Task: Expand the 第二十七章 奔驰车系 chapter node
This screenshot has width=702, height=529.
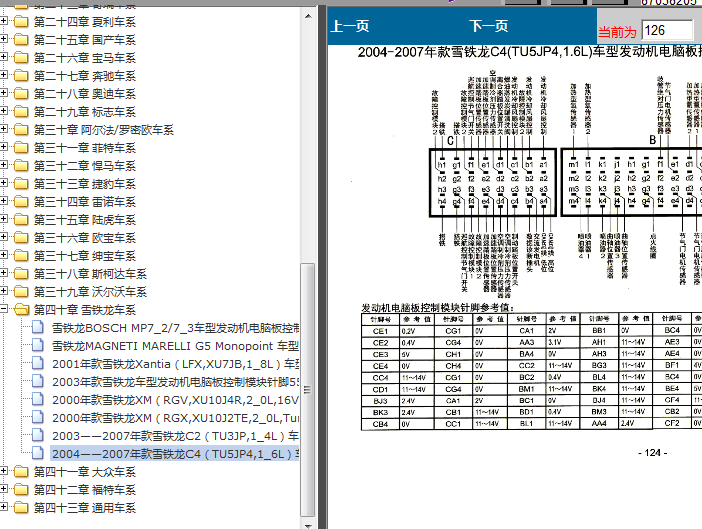Action: coord(4,75)
